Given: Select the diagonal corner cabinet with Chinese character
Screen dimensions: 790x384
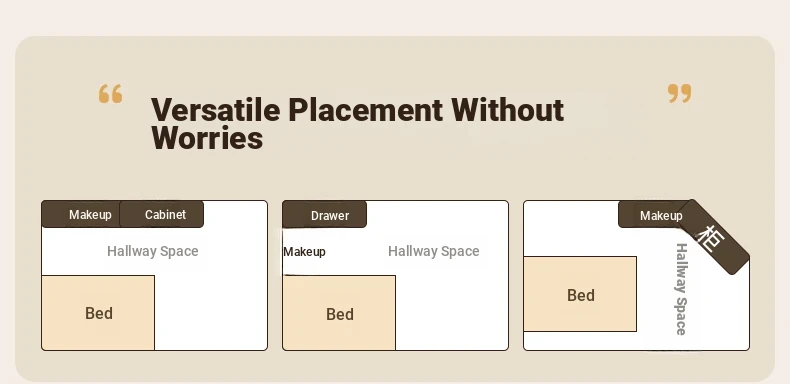Looking at the screenshot, I should (713, 237).
